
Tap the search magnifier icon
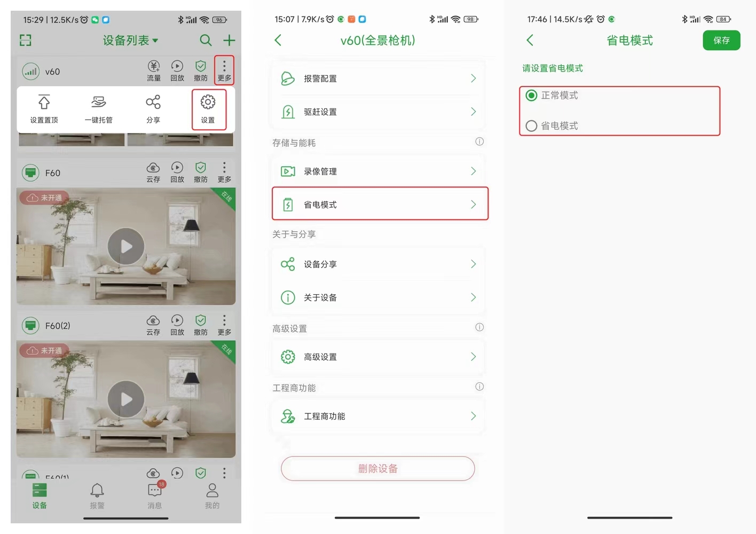[206, 40]
